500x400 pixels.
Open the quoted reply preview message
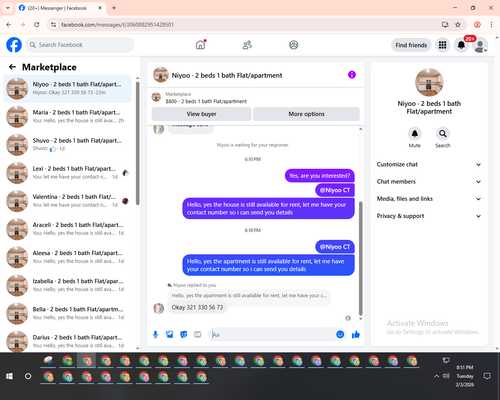tap(249, 296)
